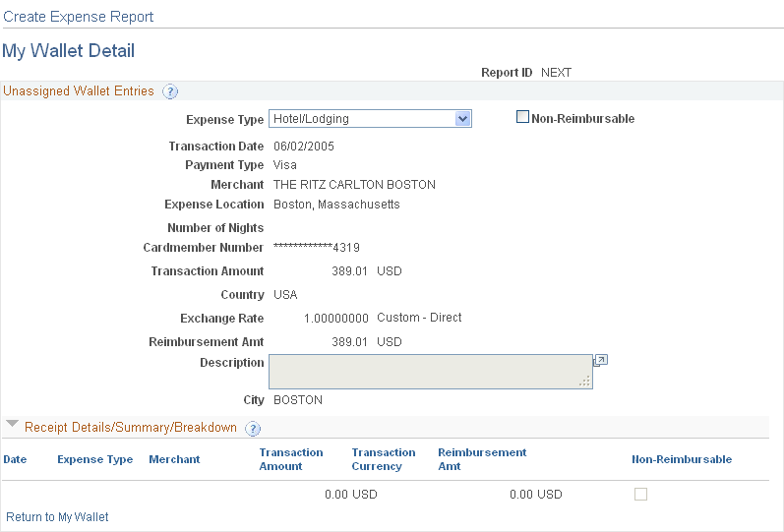
Task: Open the Expense Type Hotel/Lodging dropdown
Action: click(x=370, y=119)
